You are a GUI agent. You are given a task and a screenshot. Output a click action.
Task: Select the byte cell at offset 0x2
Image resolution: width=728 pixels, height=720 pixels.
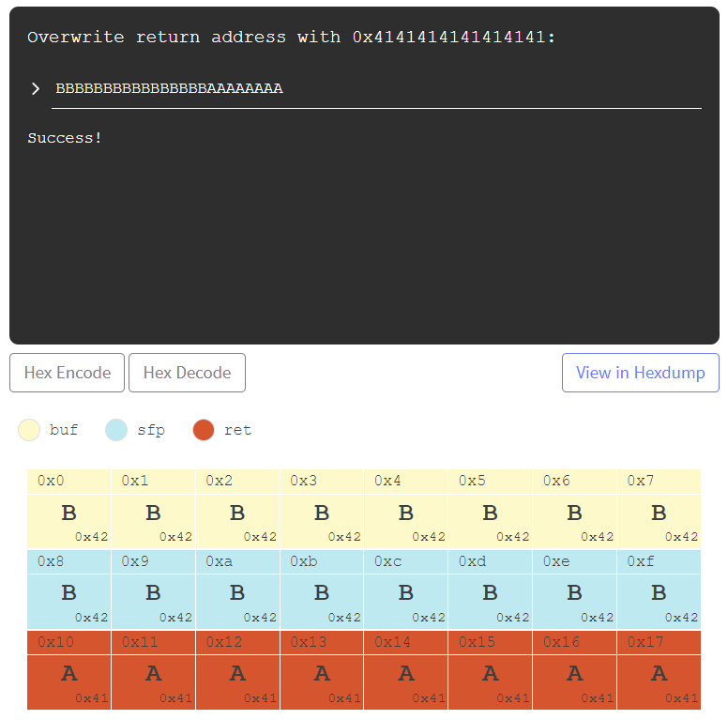(237, 509)
